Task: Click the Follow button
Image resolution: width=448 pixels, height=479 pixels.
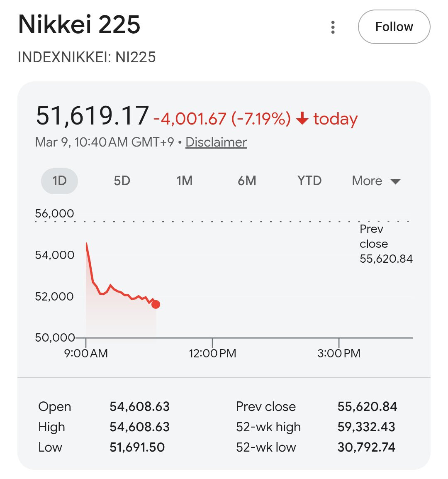Action: coord(394,27)
